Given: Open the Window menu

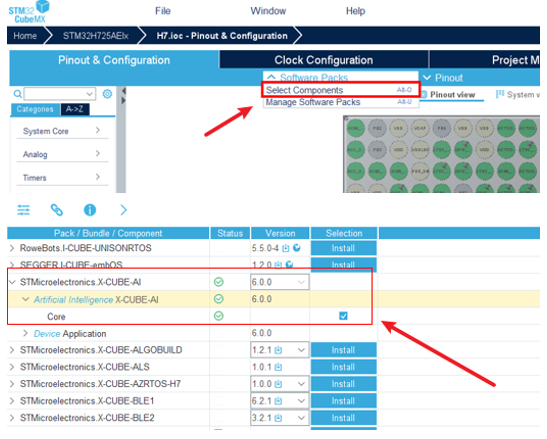Looking at the screenshot, I should (268, 11).
